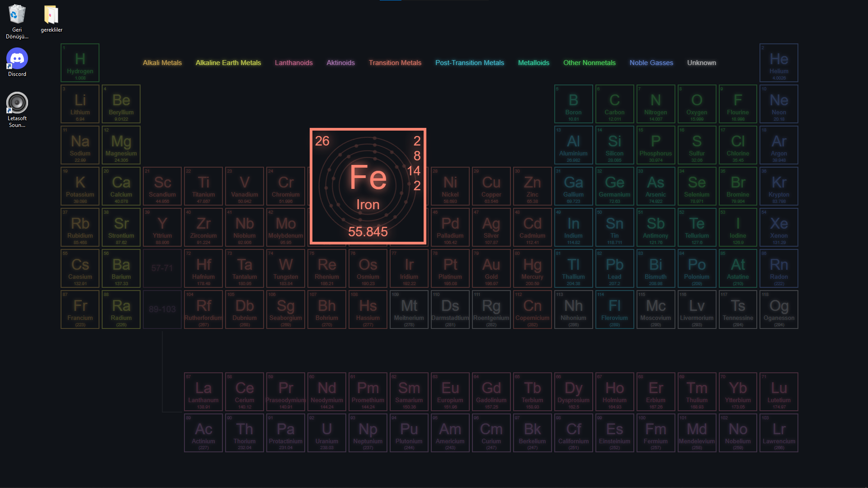Expand the 89-103 actinoid placeholder cell
The image size is (868, 488).
click(x=162, y=310)
